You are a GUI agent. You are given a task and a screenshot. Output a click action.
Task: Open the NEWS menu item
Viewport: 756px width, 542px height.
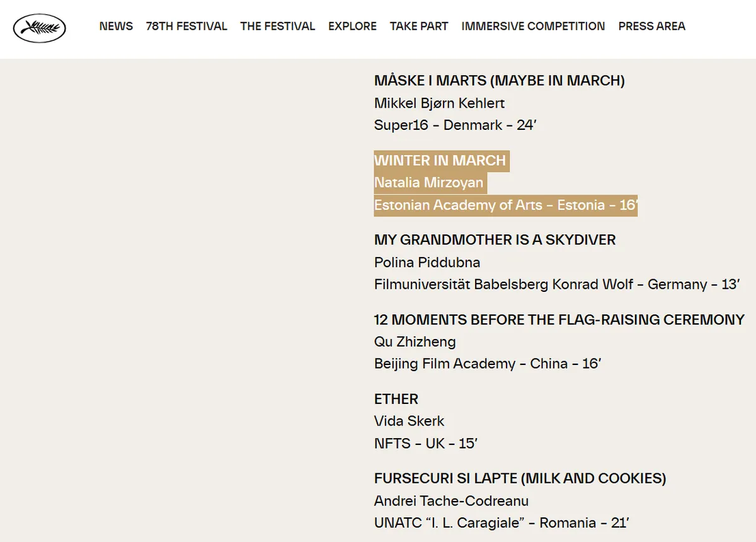pos(116,26)
